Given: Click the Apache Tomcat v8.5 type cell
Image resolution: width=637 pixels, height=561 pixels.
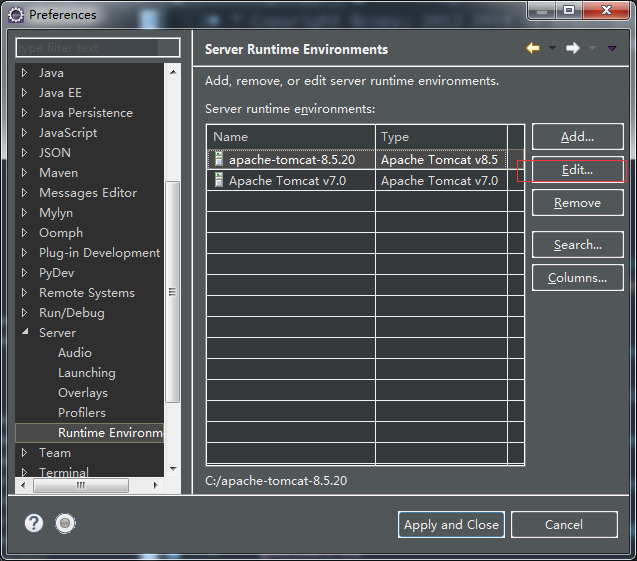Looking at the screenshot, I should click(x=441, y=159).
